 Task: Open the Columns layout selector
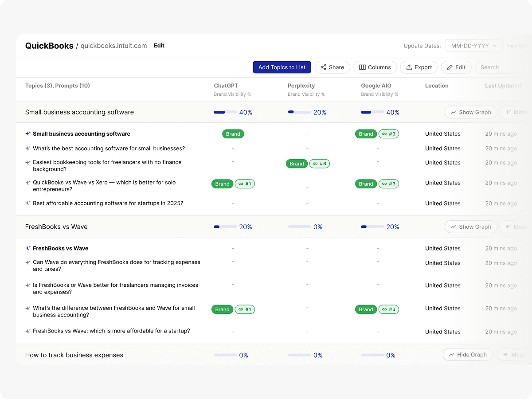click(x=375, y=67)
